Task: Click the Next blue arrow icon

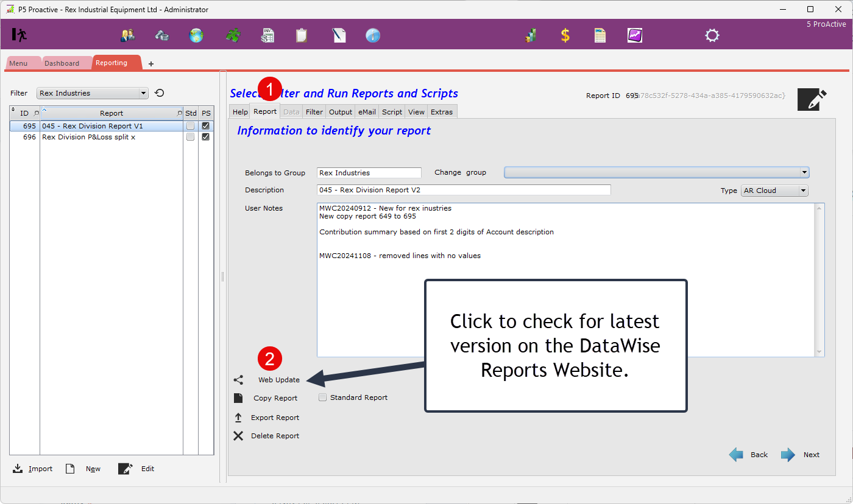Action: (x=788, y=455)
